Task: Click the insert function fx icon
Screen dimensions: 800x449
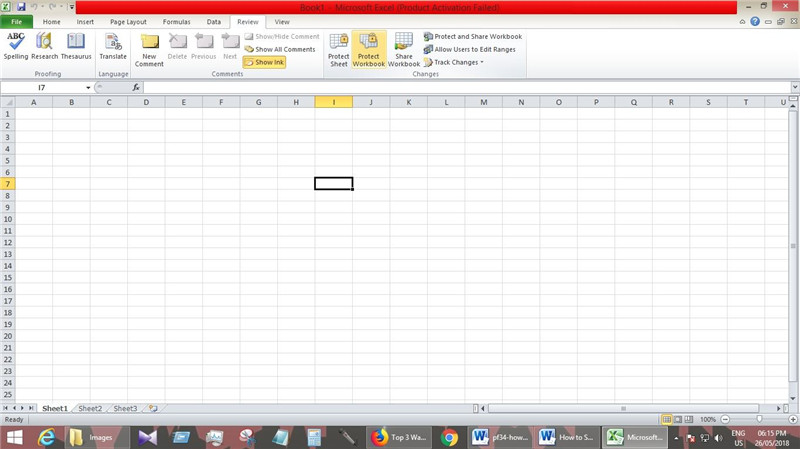Action: (136, 87)
